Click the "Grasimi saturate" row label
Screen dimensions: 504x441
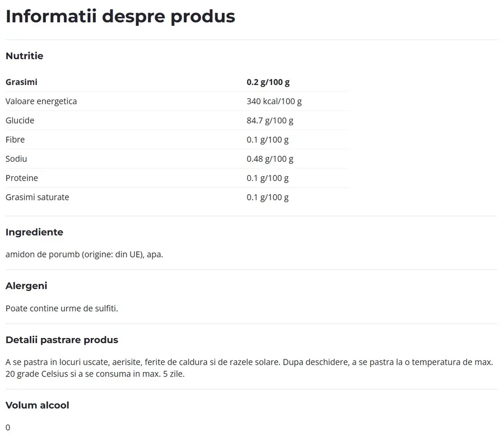[x=37, y=197]
